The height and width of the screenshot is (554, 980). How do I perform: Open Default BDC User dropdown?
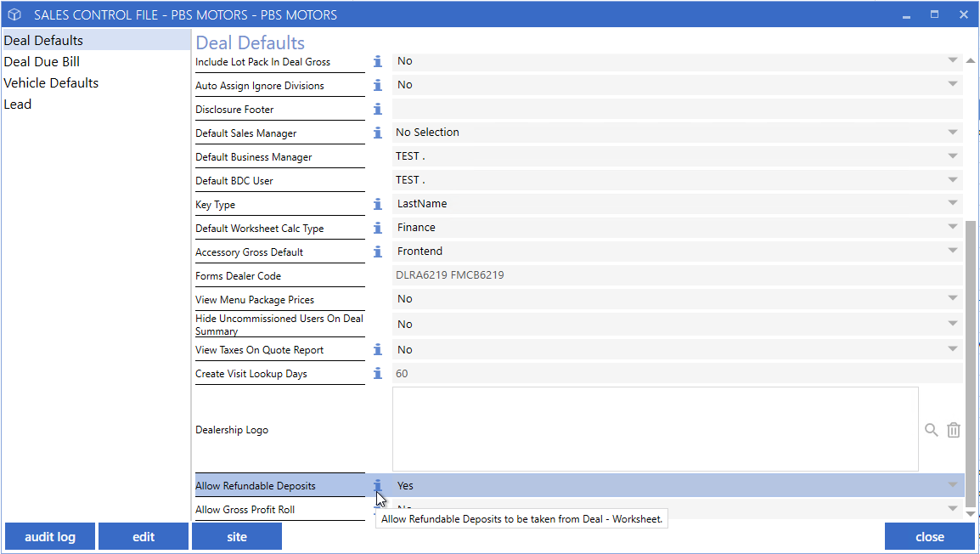(x=953, y=179)
